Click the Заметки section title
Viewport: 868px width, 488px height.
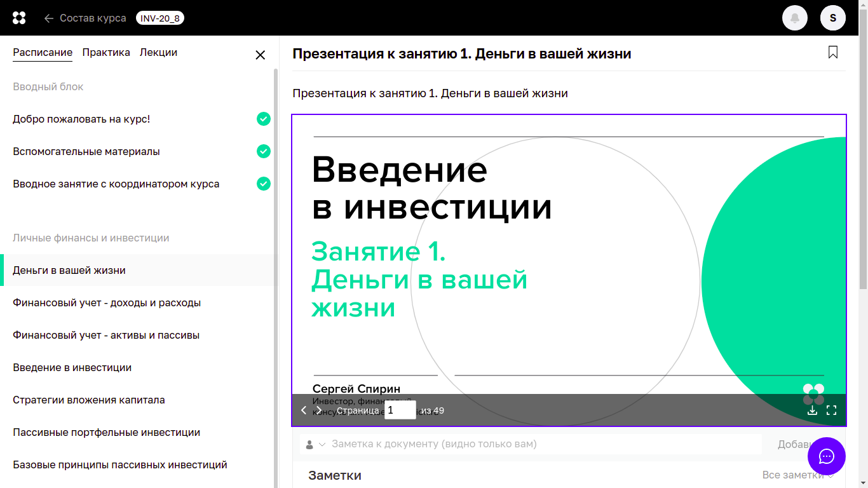pos(335,475)
